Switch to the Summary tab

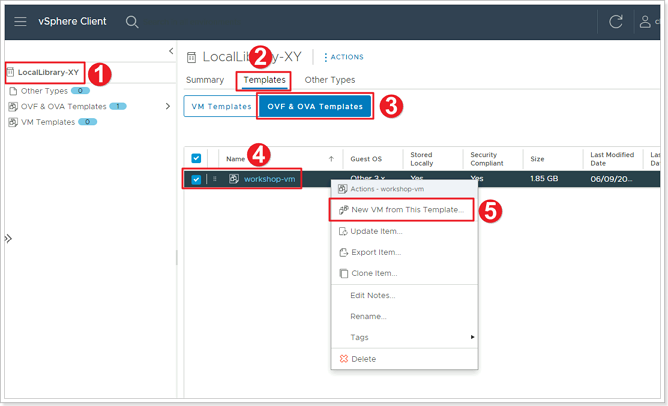click(205, 80)
